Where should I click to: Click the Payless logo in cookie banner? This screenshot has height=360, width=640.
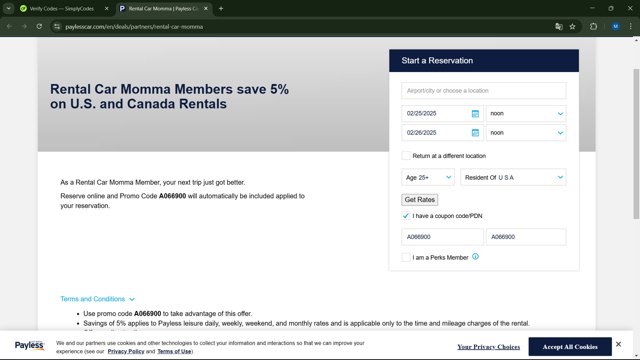pos(29,345)
